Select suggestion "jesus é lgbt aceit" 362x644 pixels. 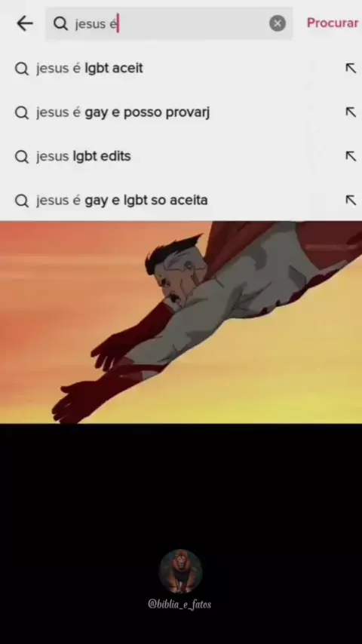[181, 68]
